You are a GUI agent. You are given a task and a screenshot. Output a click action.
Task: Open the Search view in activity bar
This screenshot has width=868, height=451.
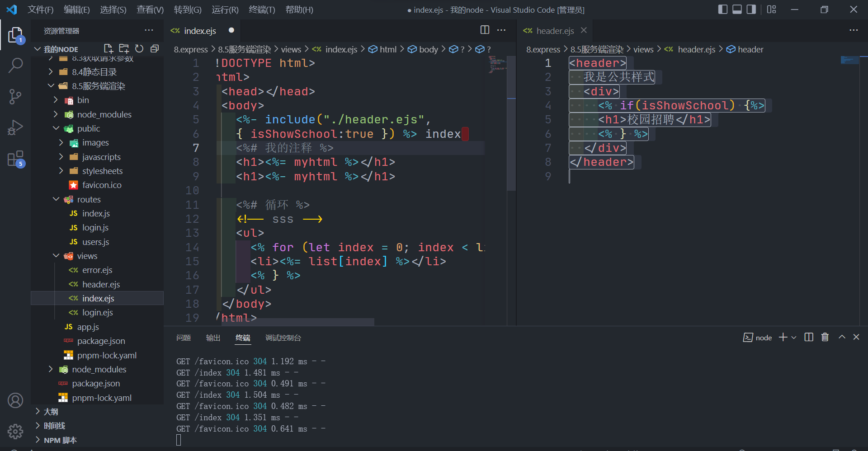[15, 66]
